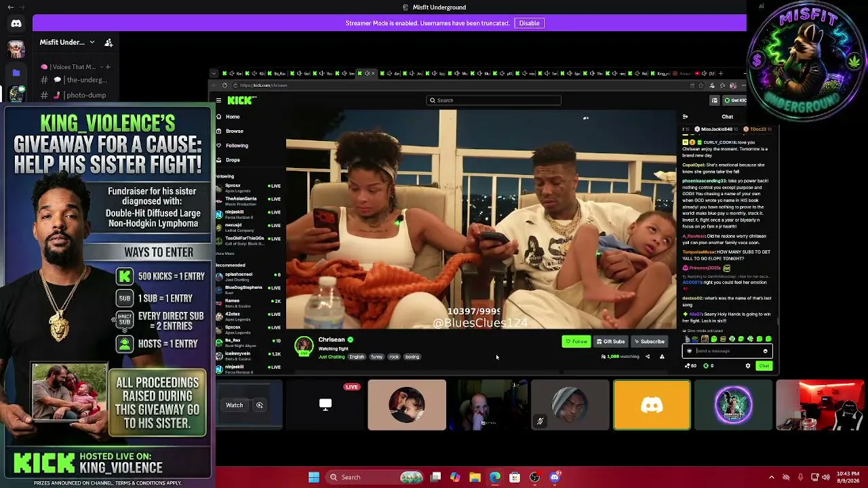Invite people with the add-member icon
The height and width of the screenshot is (488, 868).
108,42
